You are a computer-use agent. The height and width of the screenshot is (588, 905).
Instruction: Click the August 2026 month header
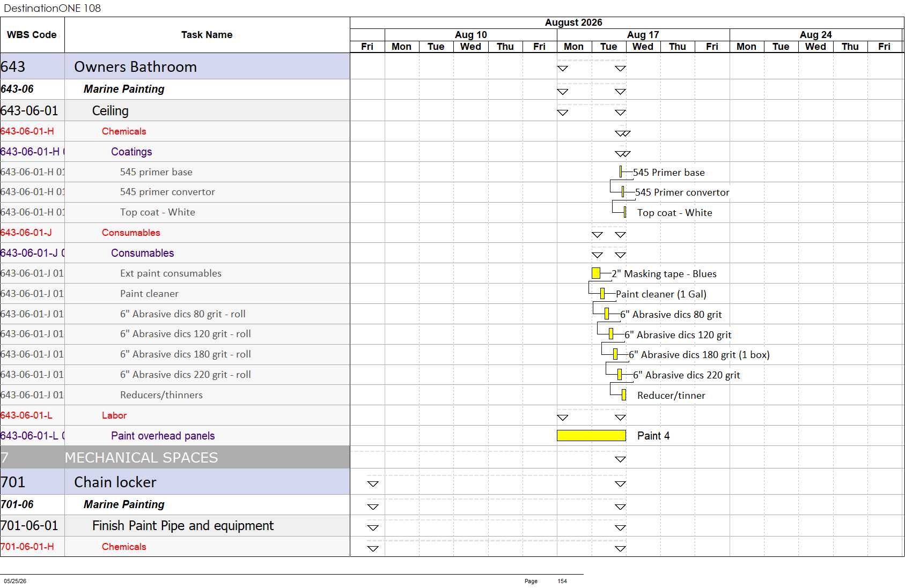(x=573, y=23)
